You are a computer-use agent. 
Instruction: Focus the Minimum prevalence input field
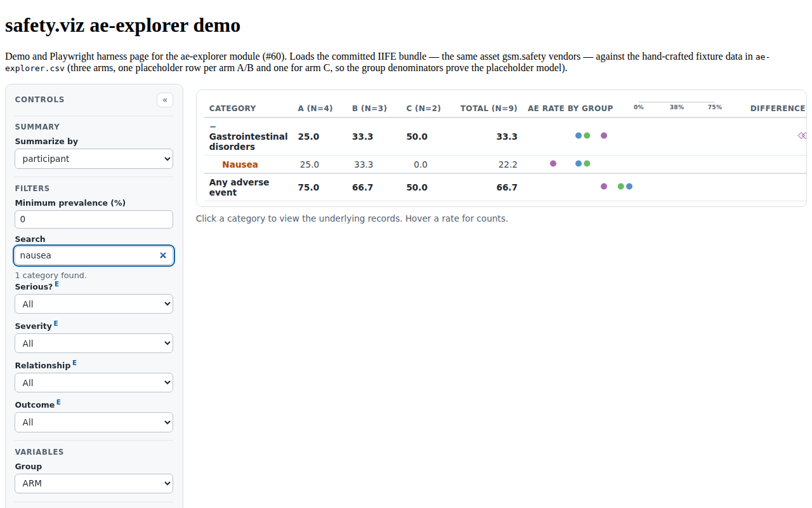pos(94,219)
